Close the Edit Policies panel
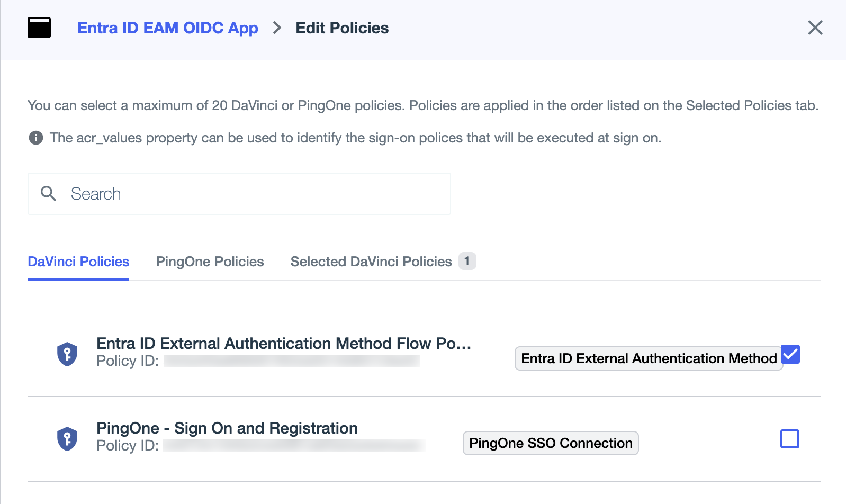 [815, 28]
